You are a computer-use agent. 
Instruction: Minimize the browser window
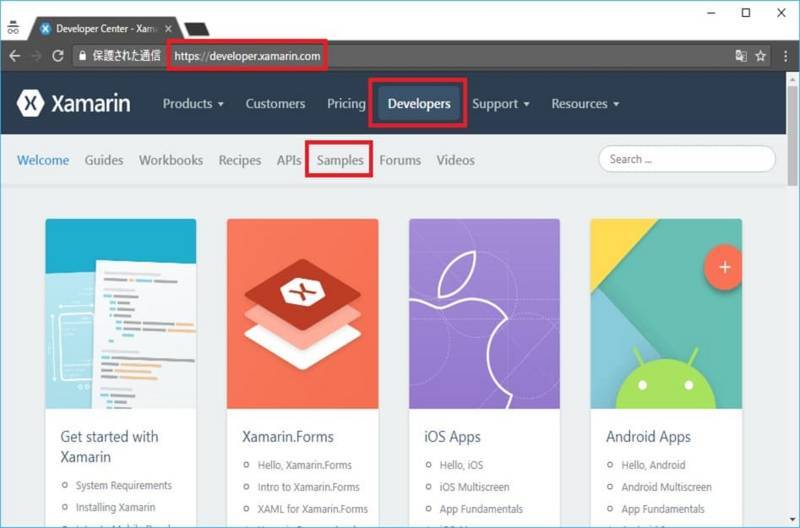[711, 13]
